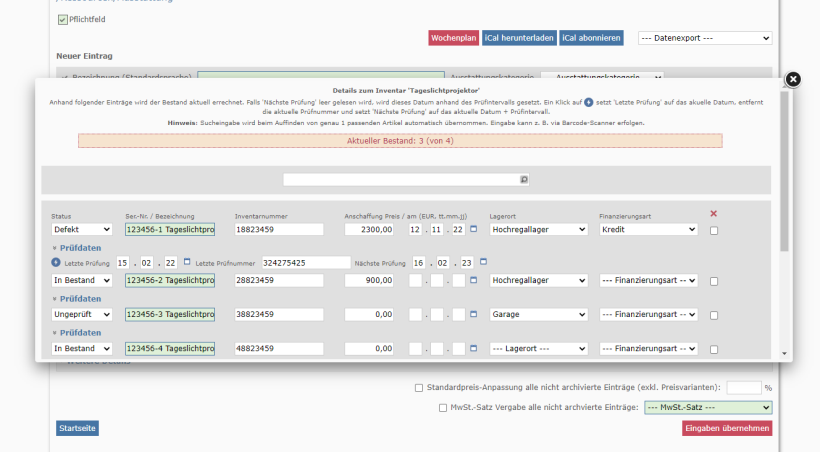Screen dimensions: 820x452
Task: Open calendar picker for Letzte Prüfung date
Action: (x=186, y=262)
